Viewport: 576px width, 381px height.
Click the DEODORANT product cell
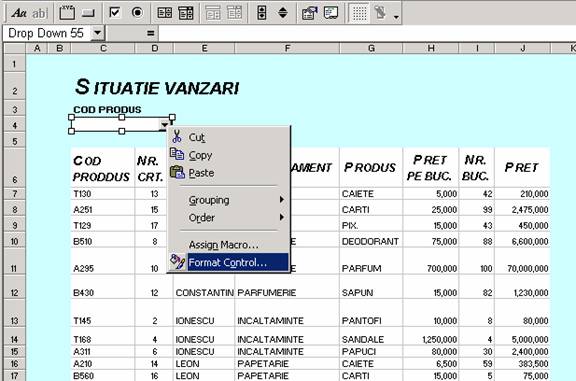(371, 241)
